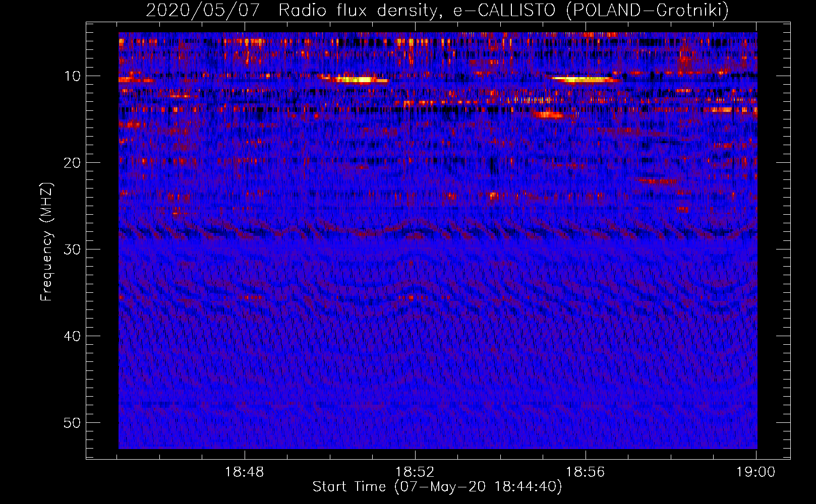Click the plot title mentioning e-CALLISTO POLAND-Grotniki
This screenshot has height=504, width=816.
[437, 10]
